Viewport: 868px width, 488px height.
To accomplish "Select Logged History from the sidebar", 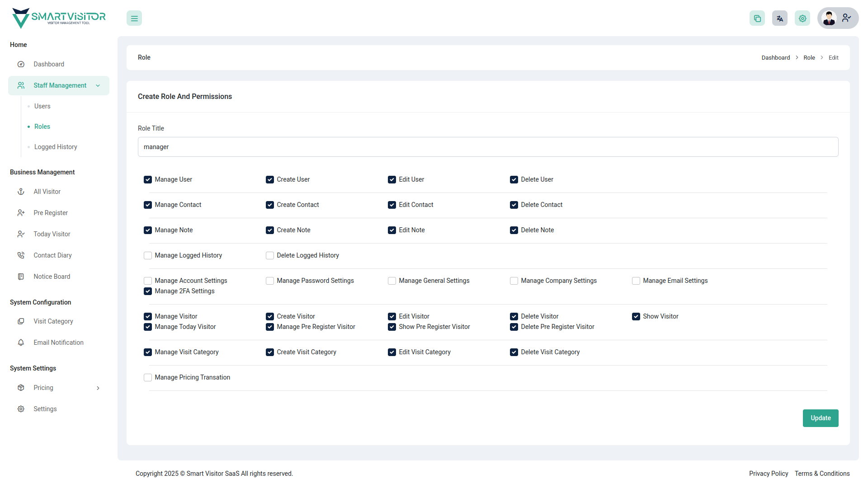I will pyautogui.click(x=55, y=146).
